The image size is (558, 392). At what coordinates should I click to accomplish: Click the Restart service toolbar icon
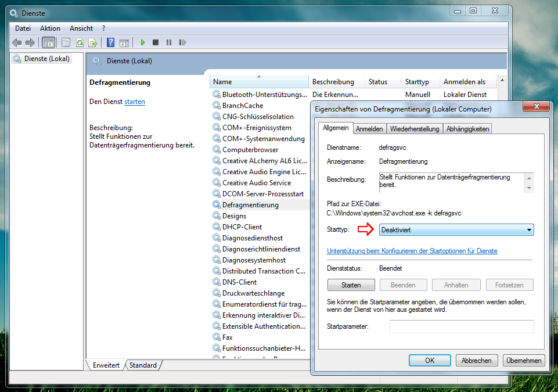coord(182,43)
